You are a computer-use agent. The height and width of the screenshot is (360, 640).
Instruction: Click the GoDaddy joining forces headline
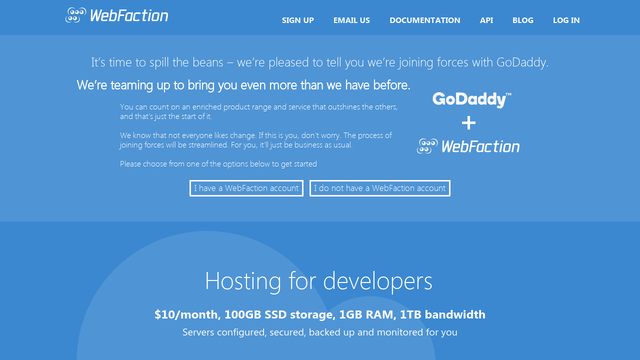320,62
